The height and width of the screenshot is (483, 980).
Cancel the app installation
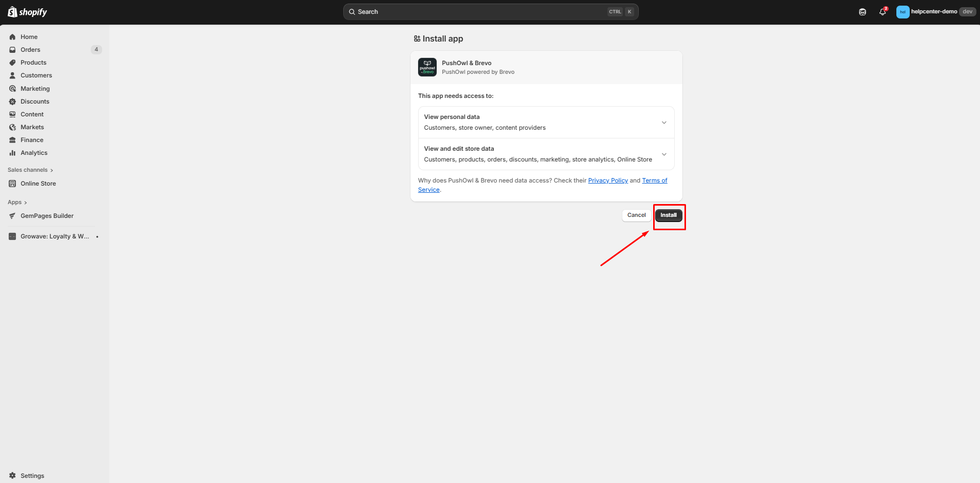click(636, 215)
